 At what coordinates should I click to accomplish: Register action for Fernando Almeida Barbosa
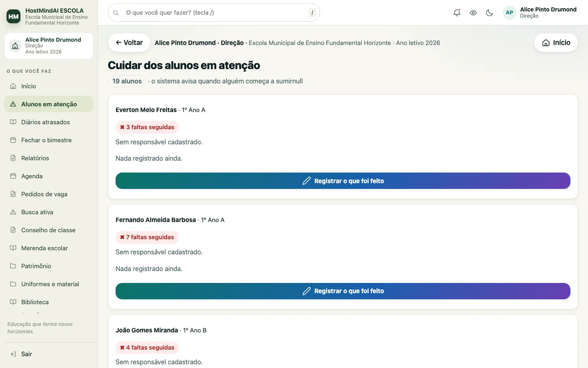[343, 291]
